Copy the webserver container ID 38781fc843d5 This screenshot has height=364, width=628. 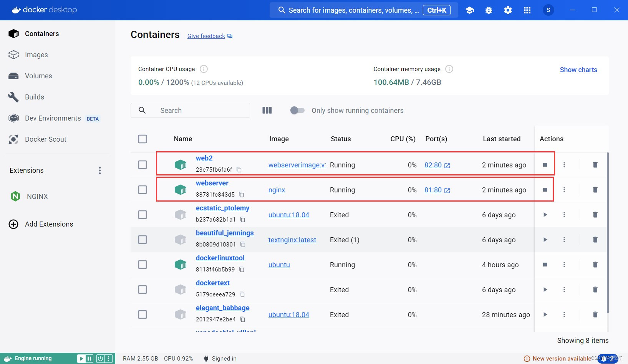pyautogui.click(x=241, y=195)
